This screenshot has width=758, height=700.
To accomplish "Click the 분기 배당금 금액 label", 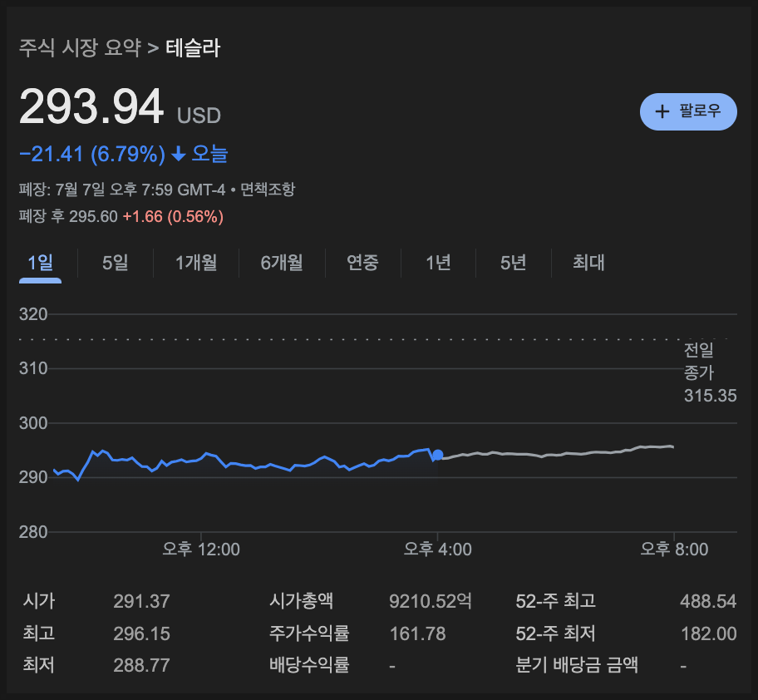I will pyautogui.click(x=577, y=665).
